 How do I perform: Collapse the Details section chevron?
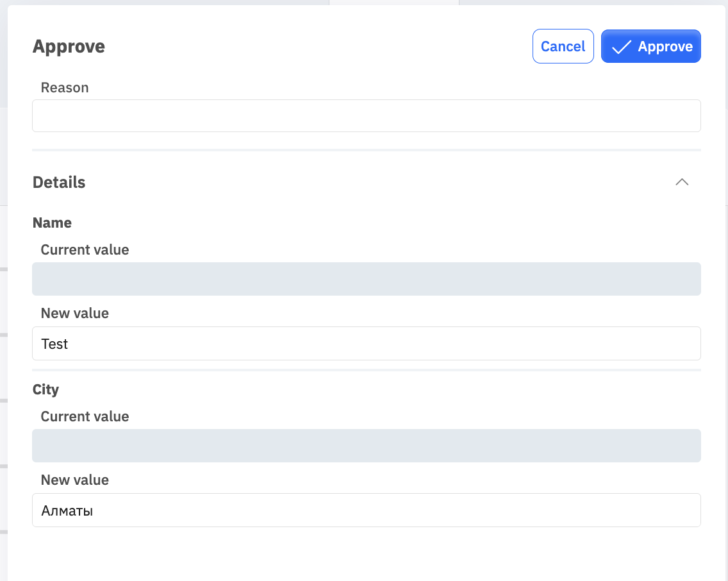click(x=682, y=182)
